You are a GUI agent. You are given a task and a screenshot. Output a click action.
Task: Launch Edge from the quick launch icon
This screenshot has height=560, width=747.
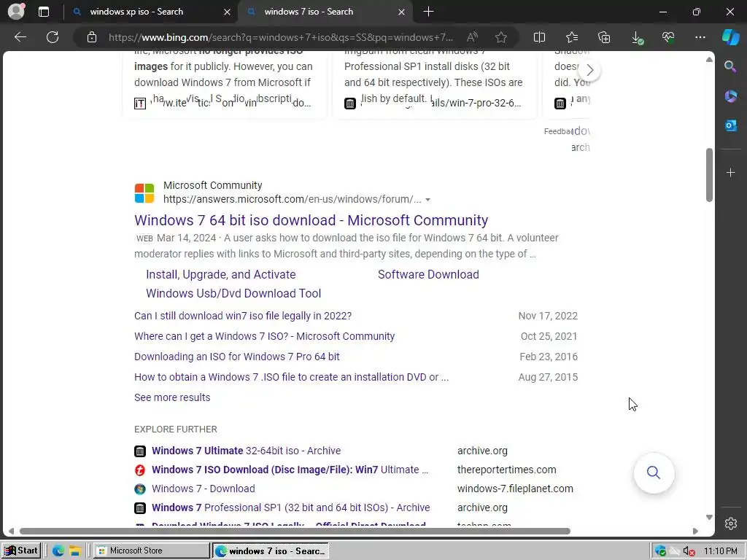coord(58,551)
